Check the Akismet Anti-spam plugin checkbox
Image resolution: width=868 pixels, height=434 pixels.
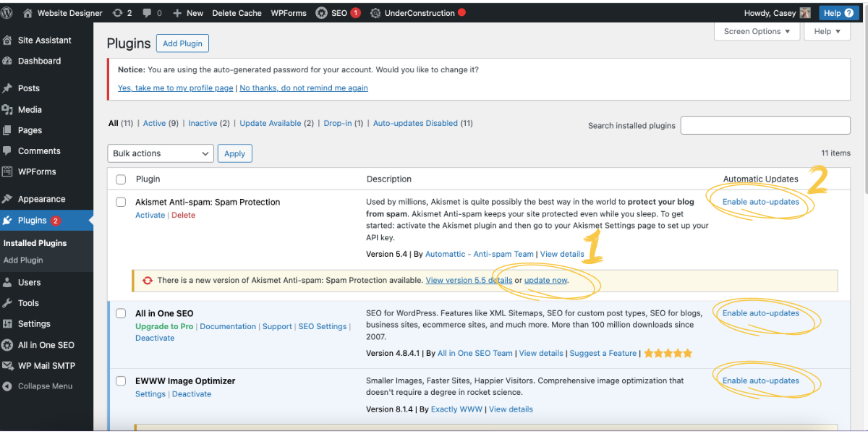pos(121,202)
